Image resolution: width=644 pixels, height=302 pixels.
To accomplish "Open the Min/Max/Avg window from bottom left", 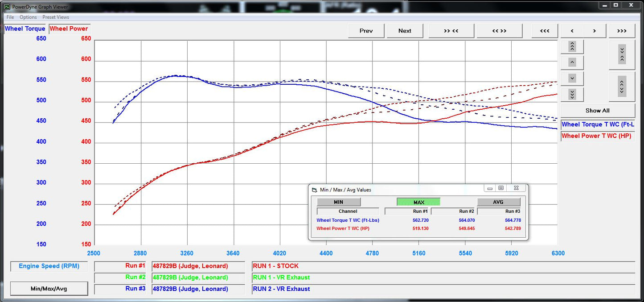I will click(x=49, y=288).
